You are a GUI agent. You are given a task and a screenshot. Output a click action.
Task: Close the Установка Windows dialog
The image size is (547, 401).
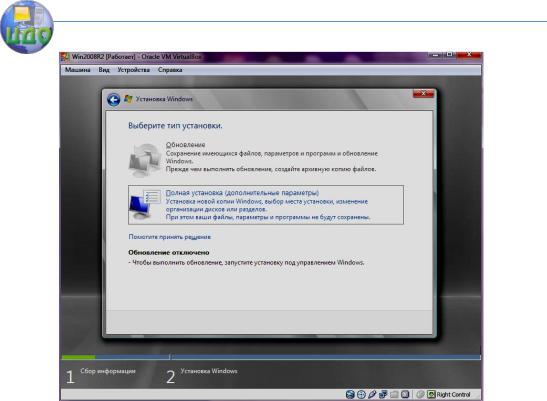tap(424, 93)
